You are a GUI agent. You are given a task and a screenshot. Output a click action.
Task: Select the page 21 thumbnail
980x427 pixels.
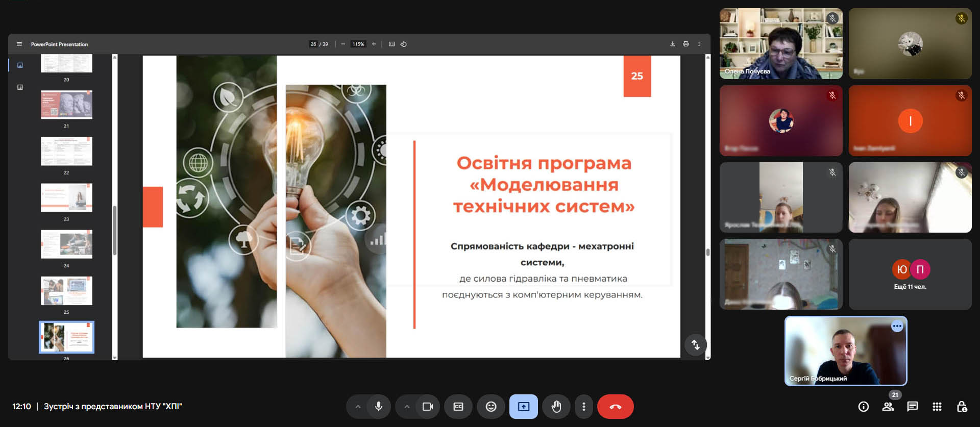(66, 105)
